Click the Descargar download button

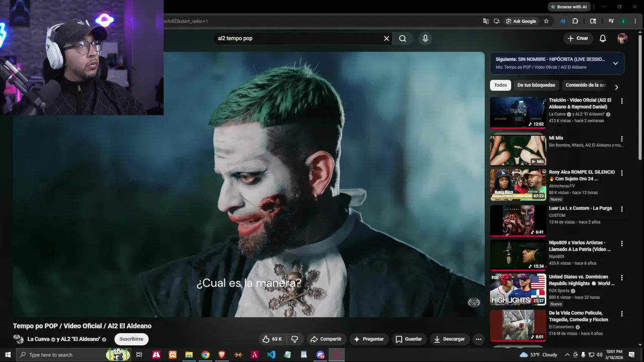449,339
